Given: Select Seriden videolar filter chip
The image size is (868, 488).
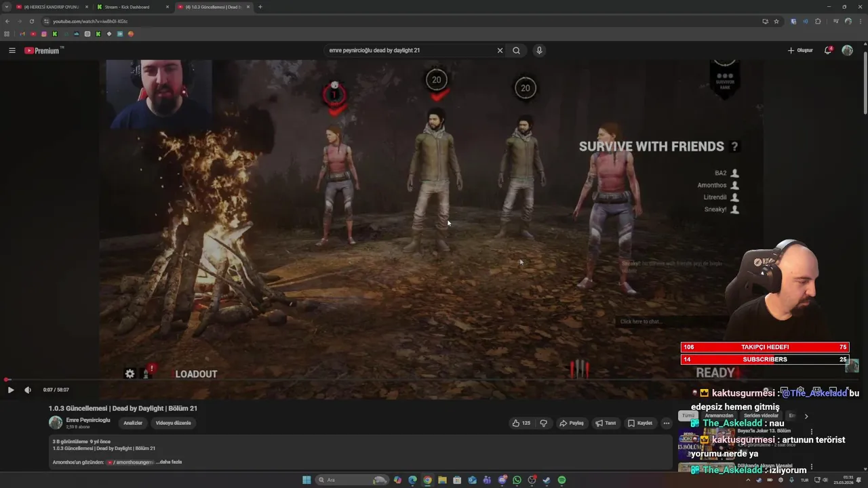Looking at the screenshot, I should point(761,415).
